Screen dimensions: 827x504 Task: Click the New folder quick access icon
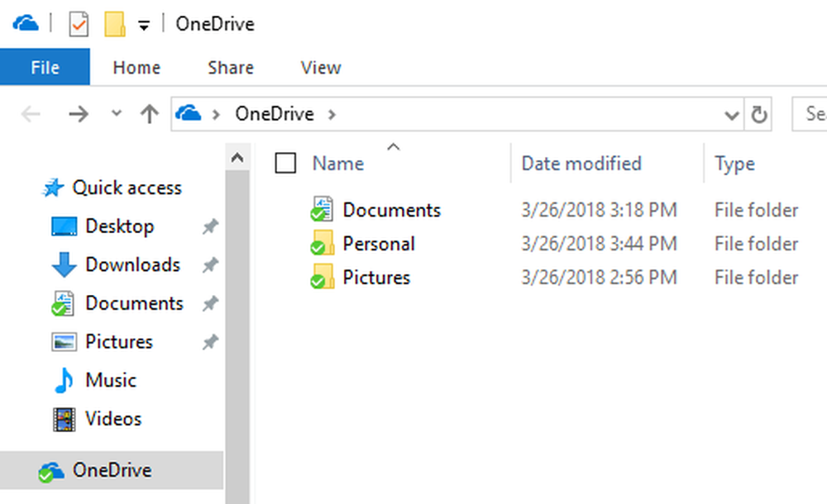[x=114, y=24]
